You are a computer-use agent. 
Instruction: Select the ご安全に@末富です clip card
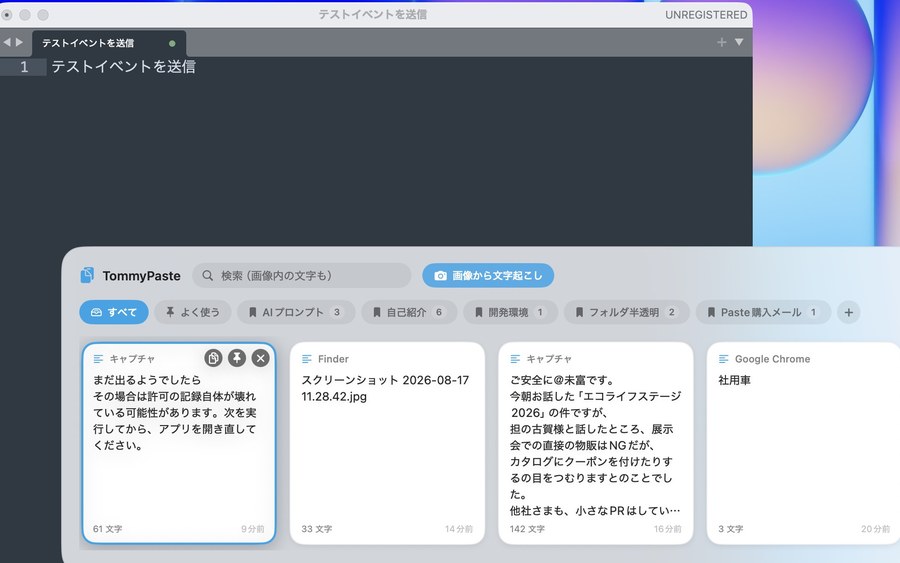pos(596,443)
